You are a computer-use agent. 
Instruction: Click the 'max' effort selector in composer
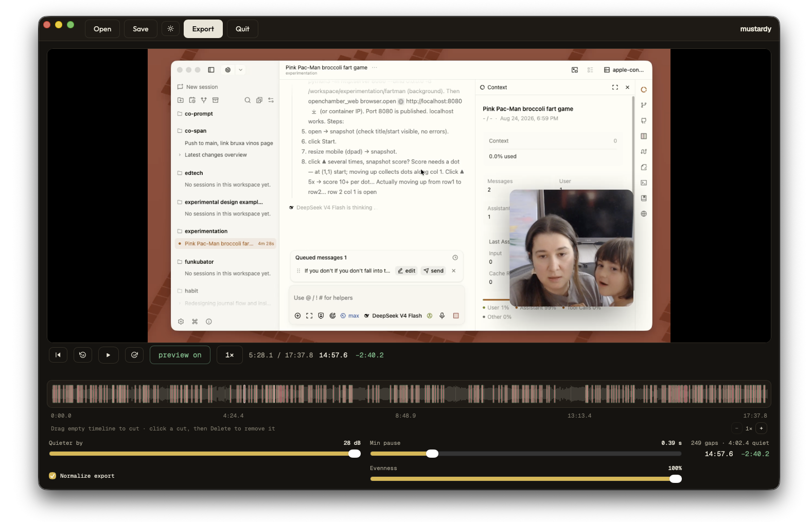coord(350,316)
